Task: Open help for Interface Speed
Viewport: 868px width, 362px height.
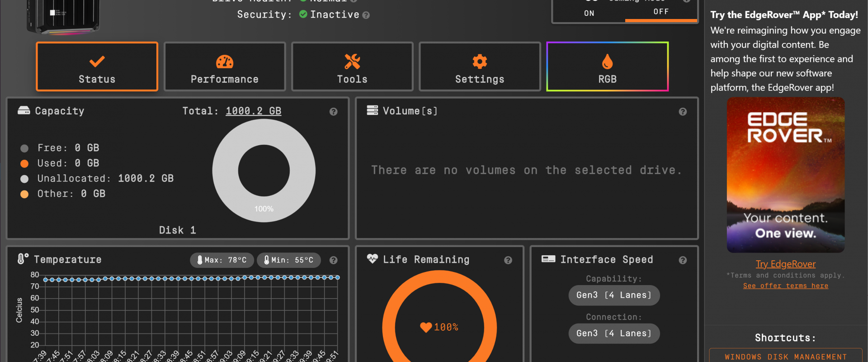Action: (x=683, y=260)
